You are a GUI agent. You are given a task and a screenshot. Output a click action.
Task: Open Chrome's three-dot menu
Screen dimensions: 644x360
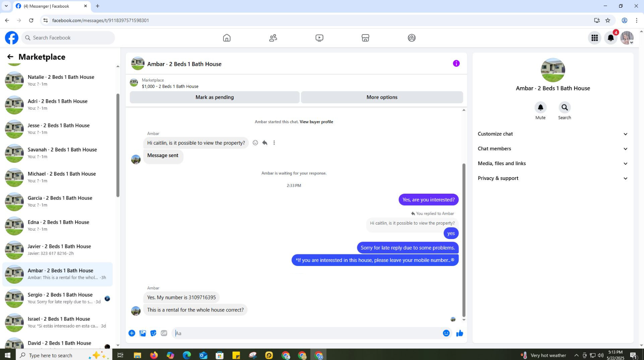(x=636, y=20)
